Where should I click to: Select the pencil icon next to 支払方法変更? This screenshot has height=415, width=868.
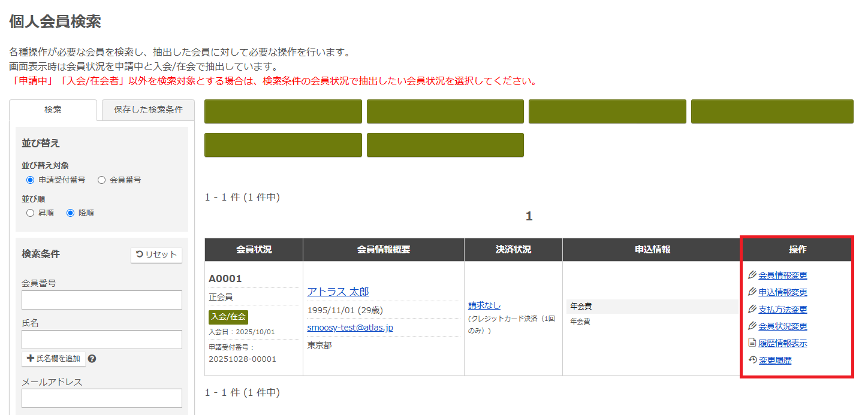tap(752, 310)
